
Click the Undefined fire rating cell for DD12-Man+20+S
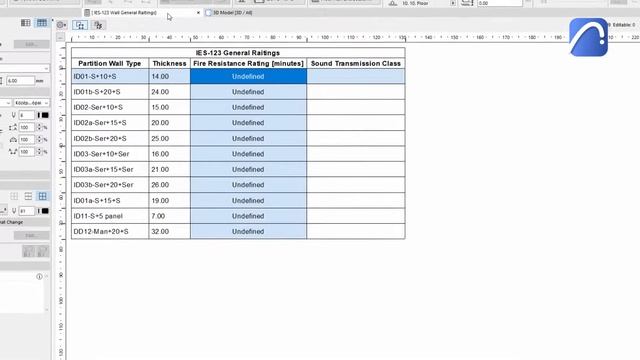248,231
